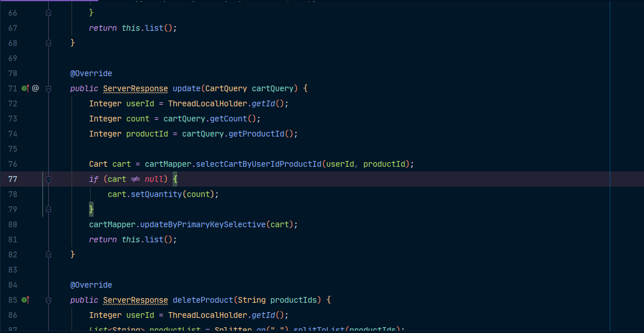Click line number 80 in the gutter
This screenshot has height=333, width=644.
[x=13, y=224]
